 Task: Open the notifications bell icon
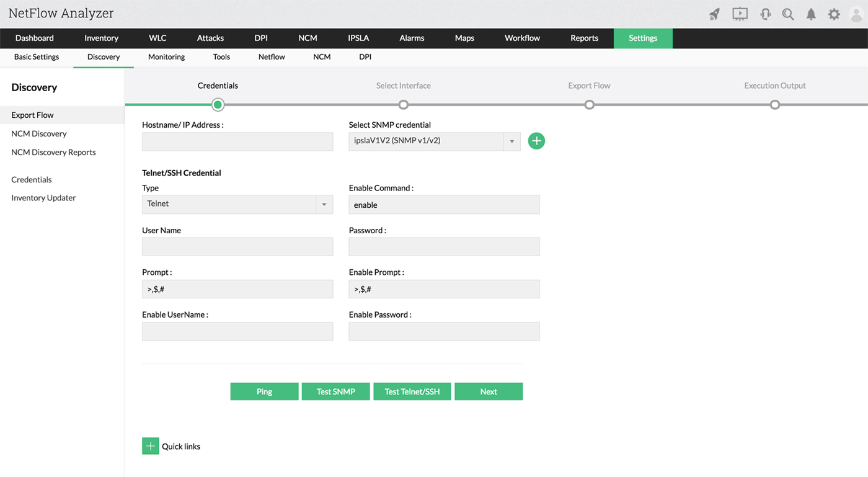811,14
